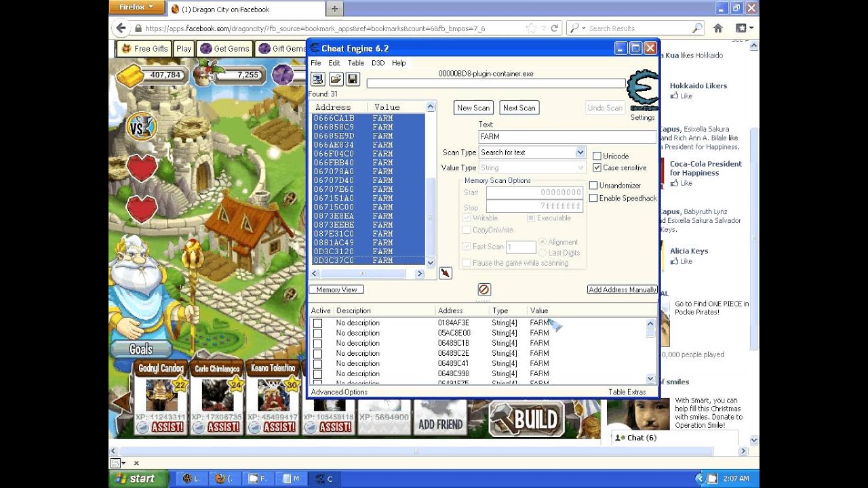Tick Active checkbox for address 0184AF3E
Image resolution: width=868 pixels, height=488 pixels.
point(317,323)
